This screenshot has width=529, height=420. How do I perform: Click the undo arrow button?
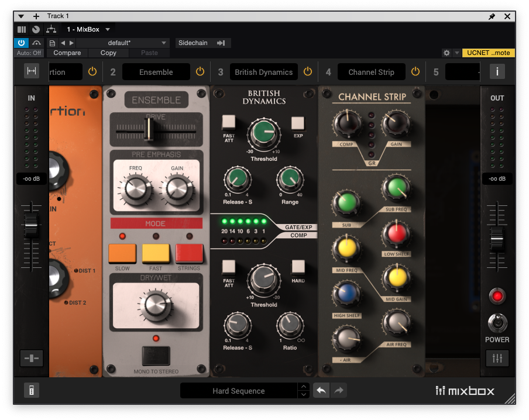pyautogui.click(x=321, y=391)
